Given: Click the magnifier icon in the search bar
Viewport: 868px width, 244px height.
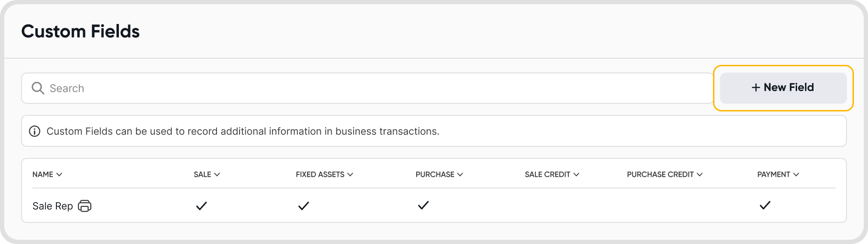Looking at the screenshot, I should click(38, 88).
